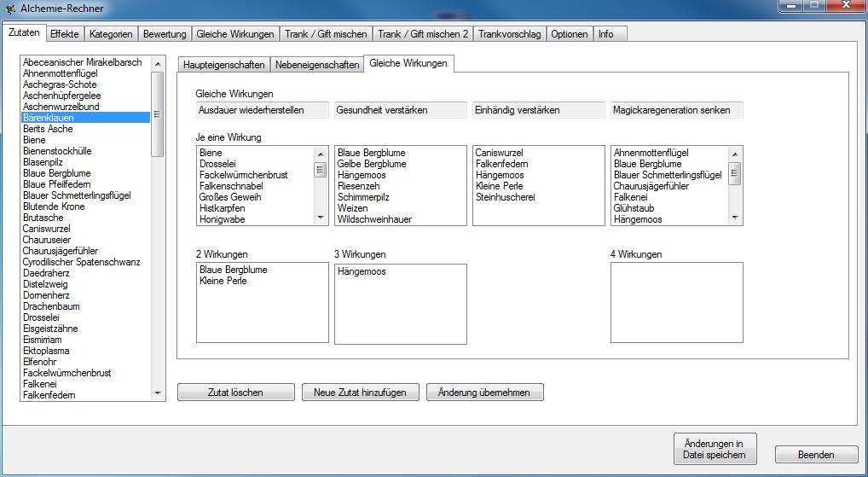868x477 pixels.
Task: Select the Nebeneigenschaften sub-tab
Action: (x=316, y=65)
